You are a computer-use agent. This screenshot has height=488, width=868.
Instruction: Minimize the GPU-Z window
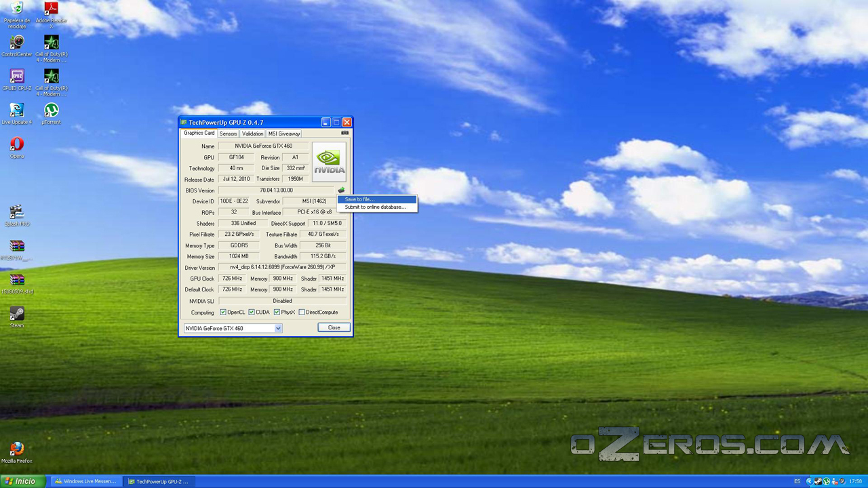(325, 123)
